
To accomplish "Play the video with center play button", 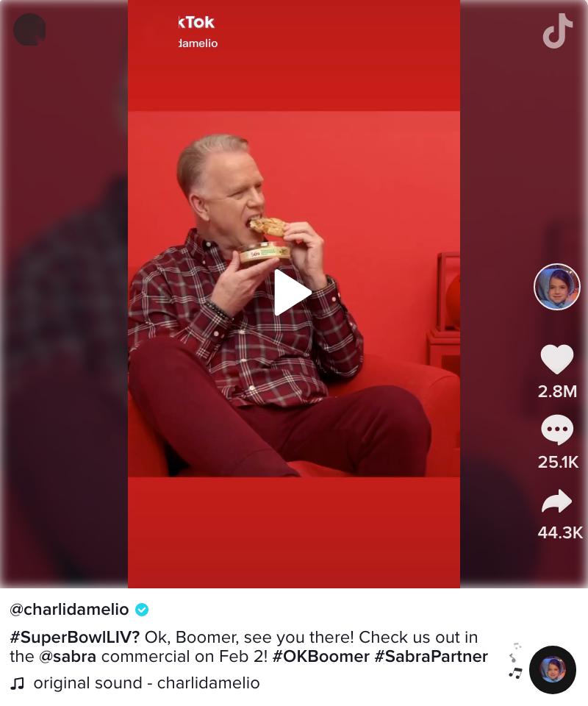I will pos(293,293).
